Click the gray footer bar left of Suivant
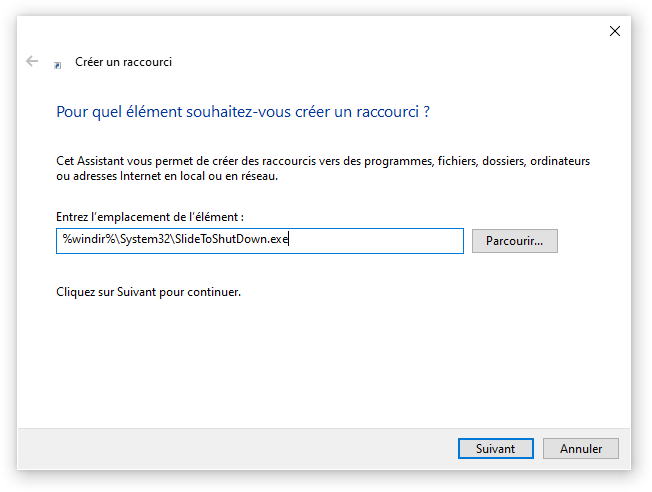652x492 pixels. pyautogui.click(x=237, y=449)
